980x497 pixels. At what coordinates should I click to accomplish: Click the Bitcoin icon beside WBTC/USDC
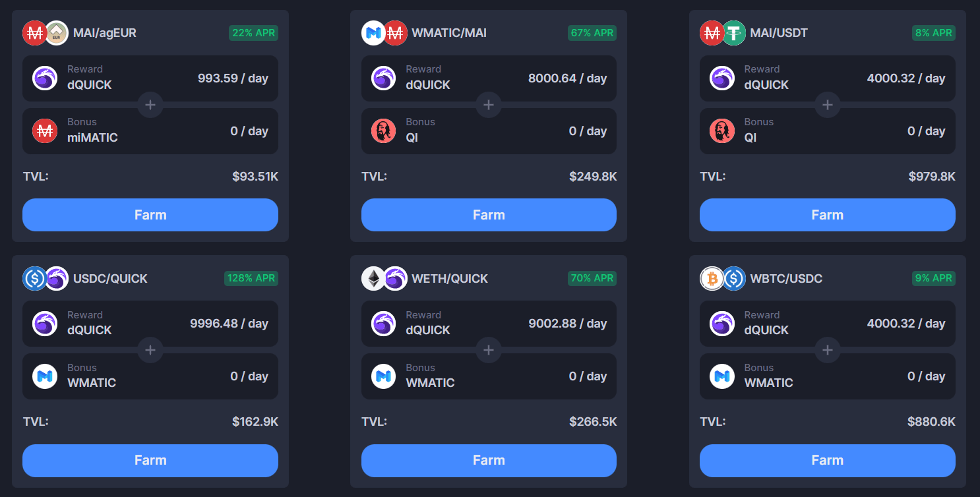tap(712, 279)
